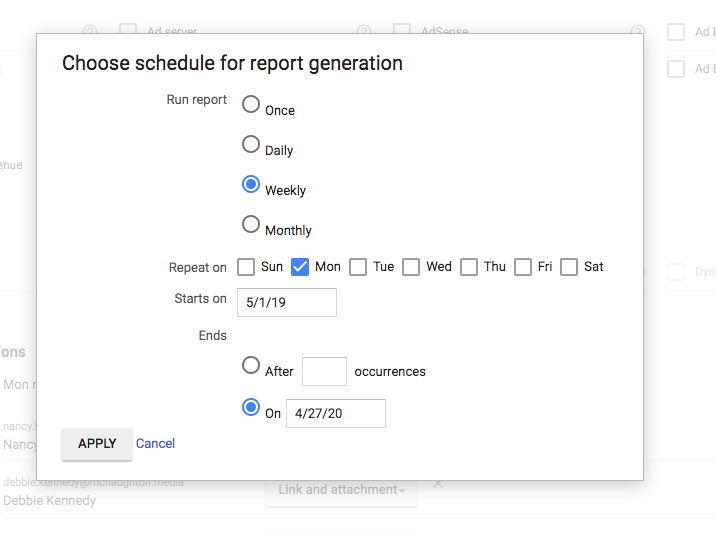
Task: Select the Once radio button
Action: [x=251, y=105]
